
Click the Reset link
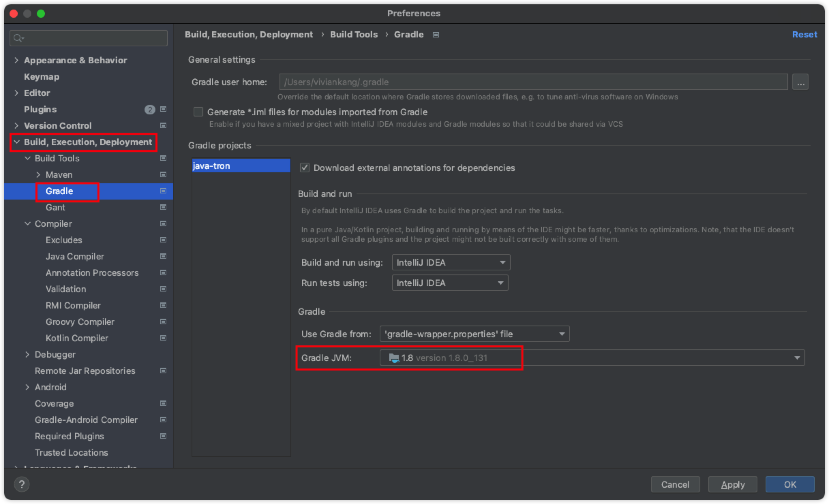click(804, 35)
